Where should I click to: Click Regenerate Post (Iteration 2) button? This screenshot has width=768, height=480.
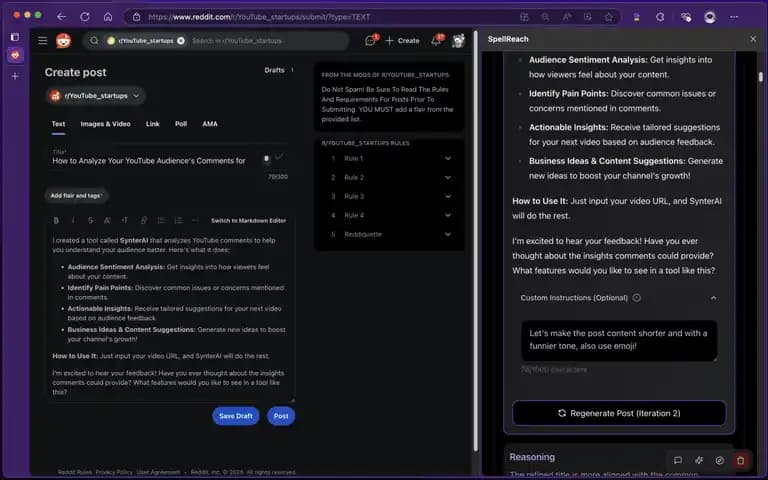pos(619,413)
